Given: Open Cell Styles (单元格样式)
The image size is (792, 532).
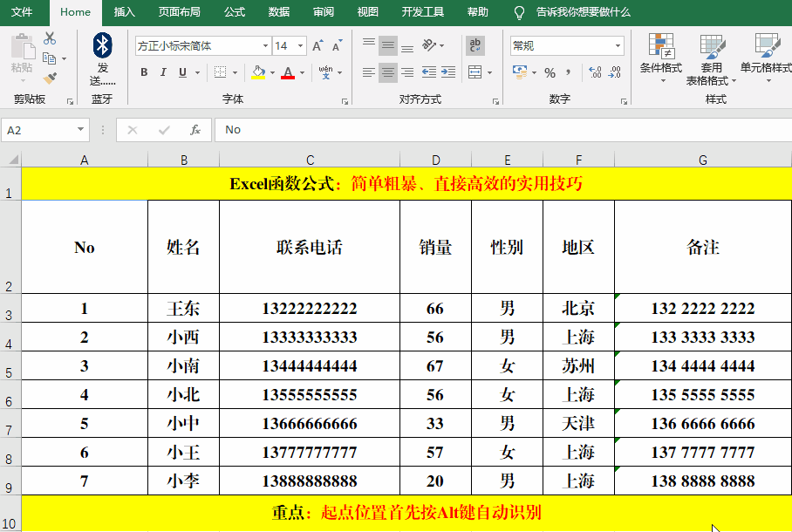Looking at the screenshot, I should pyautogui.click(x=767, y=59).
